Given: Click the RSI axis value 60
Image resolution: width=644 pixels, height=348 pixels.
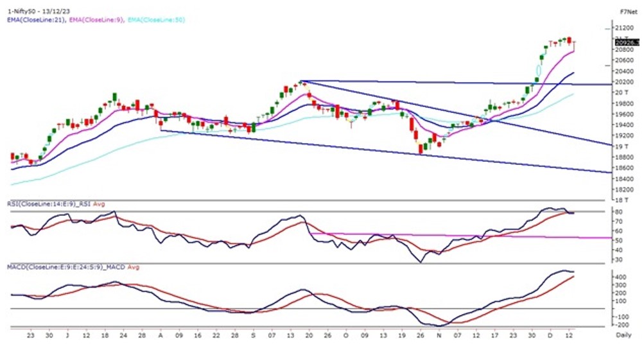Looking at the screenshot, I should [x=618, y=231].
